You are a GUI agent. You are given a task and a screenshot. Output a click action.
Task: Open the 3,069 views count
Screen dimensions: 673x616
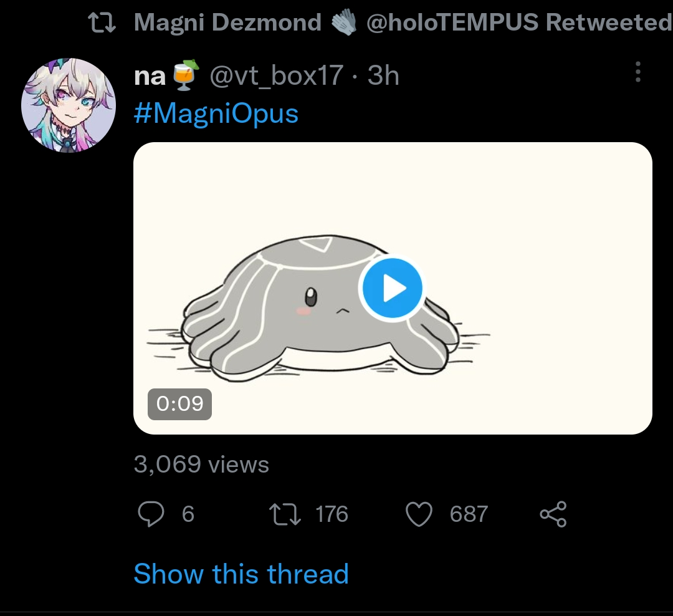tap(201, 464)
